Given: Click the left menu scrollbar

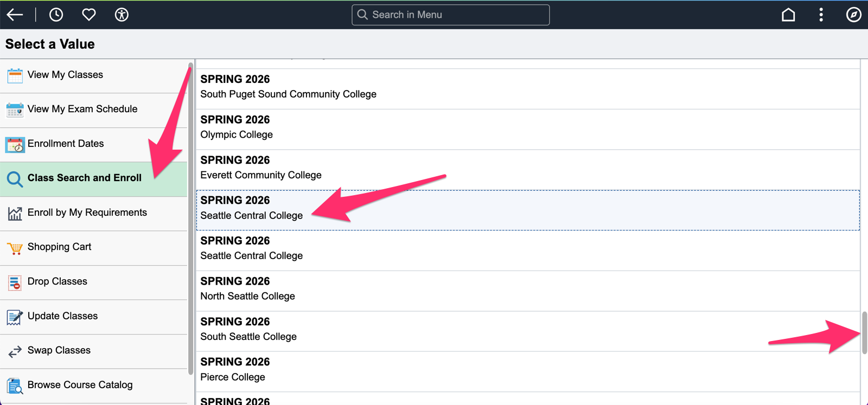Looking at the screenshot, I should pyautogui.click(x=190, y=218).
